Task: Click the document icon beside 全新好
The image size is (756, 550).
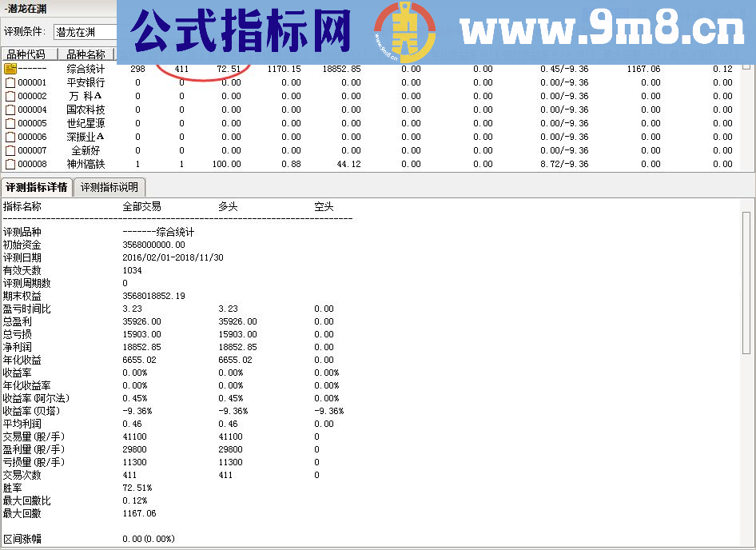Action: pos(10,150)
